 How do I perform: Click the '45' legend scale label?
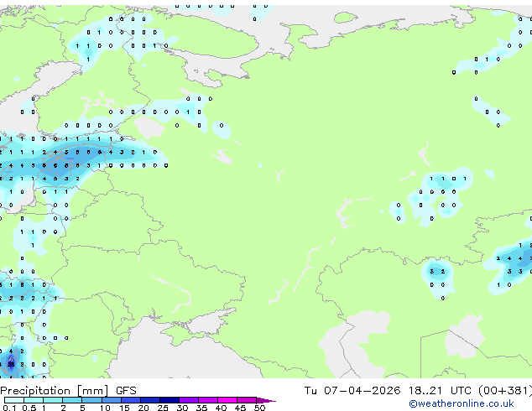[240, 408]
